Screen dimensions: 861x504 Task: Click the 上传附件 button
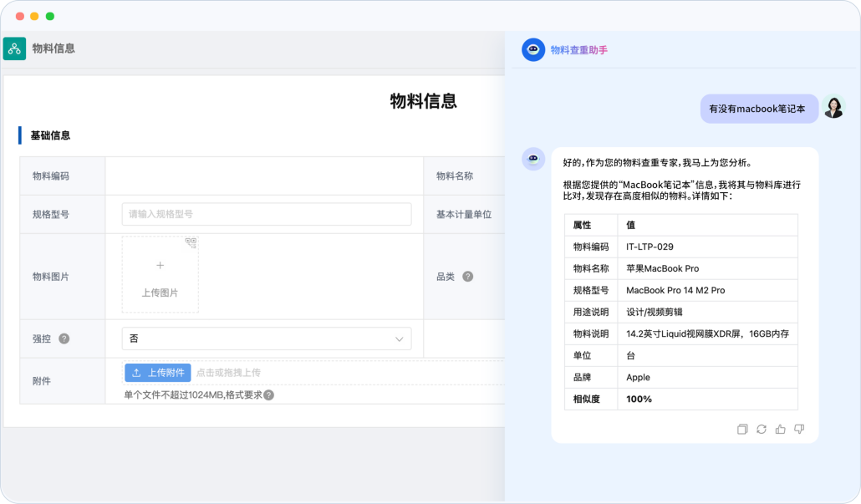coord(158,373)
